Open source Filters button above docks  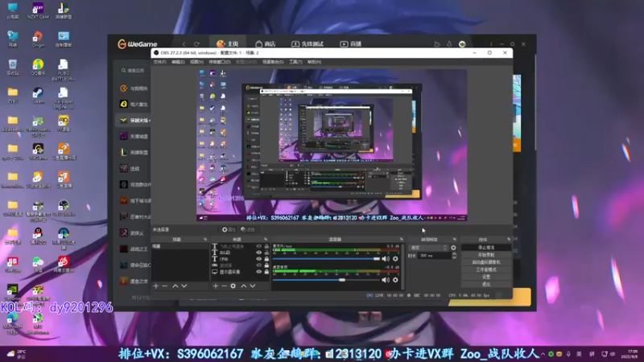(248, 229)
